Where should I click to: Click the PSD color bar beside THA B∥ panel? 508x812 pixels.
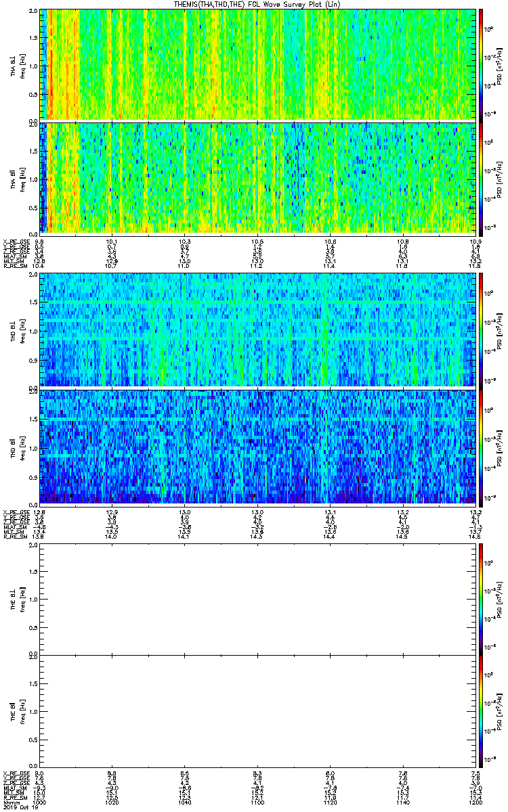(x=481, y=178)
